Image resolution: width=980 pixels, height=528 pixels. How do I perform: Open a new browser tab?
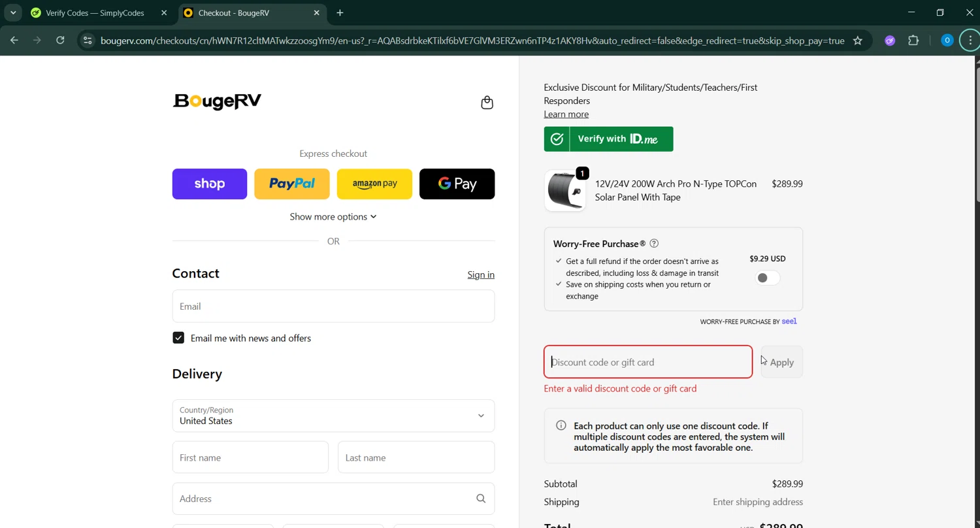coord(340,13)
